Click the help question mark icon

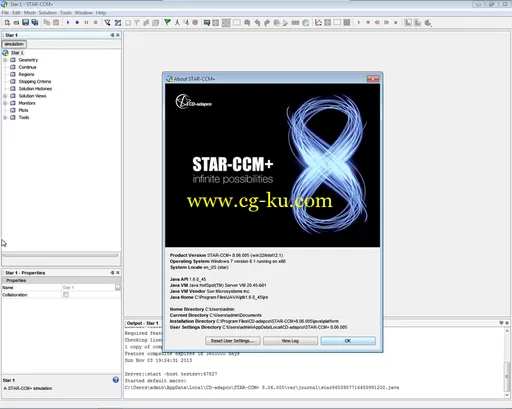pyautogui.click(x=116, y=380)
